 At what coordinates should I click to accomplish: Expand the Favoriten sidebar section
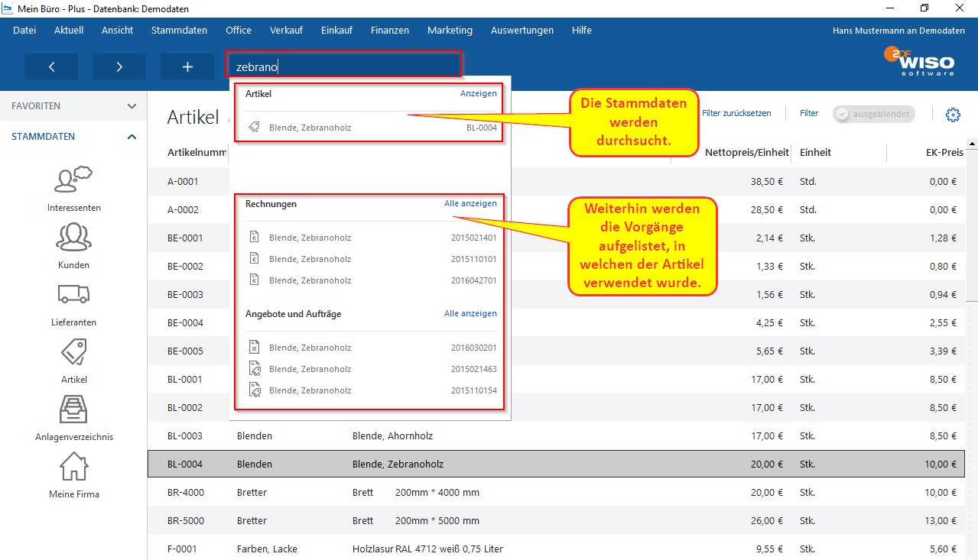[132, 106]
